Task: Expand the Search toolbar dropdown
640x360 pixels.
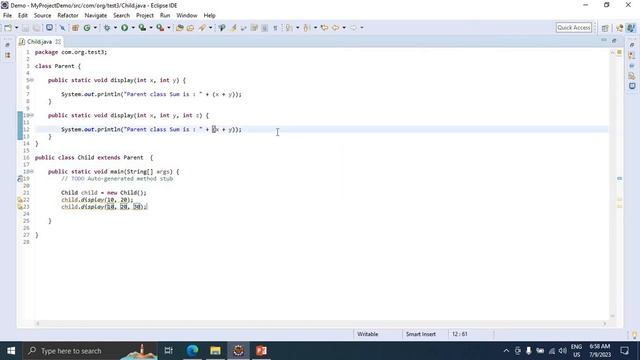Action: [x=210, y=28]
